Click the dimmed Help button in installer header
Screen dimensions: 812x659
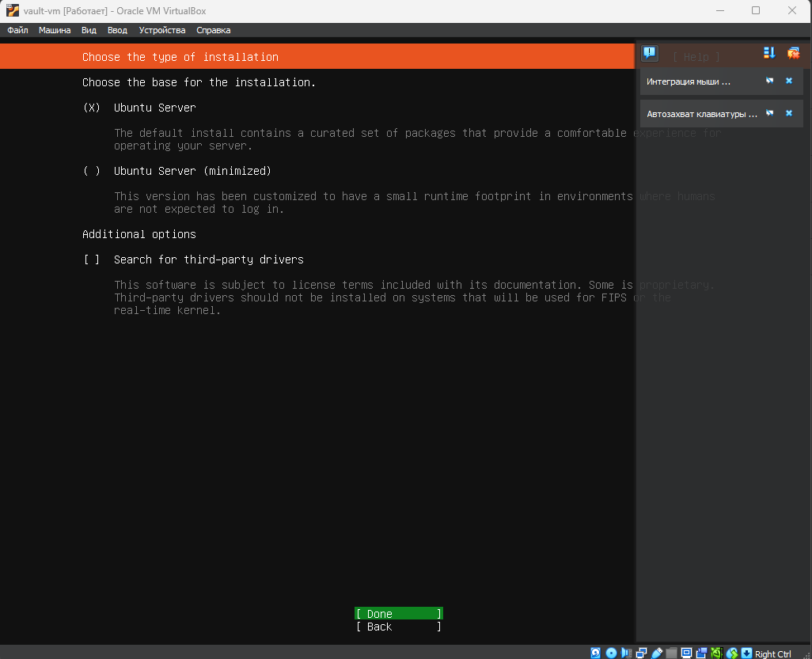pyautogui.click(x=696, y=57)
